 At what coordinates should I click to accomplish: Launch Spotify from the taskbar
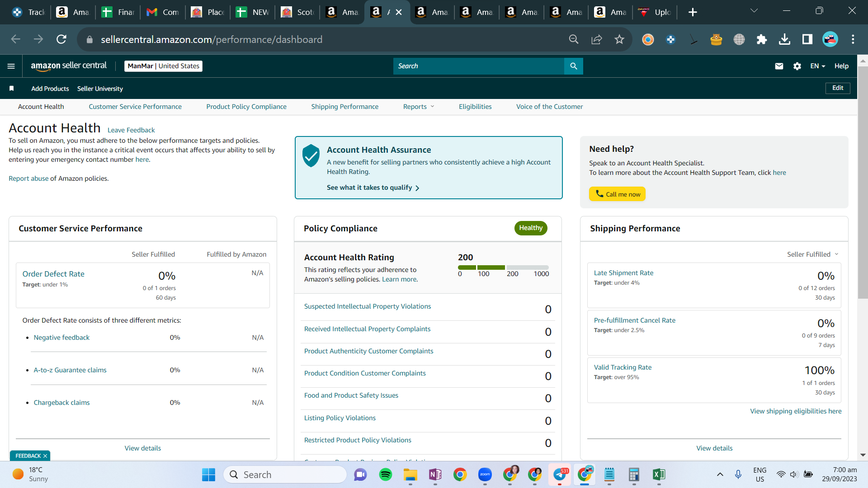tap(386, 474)
